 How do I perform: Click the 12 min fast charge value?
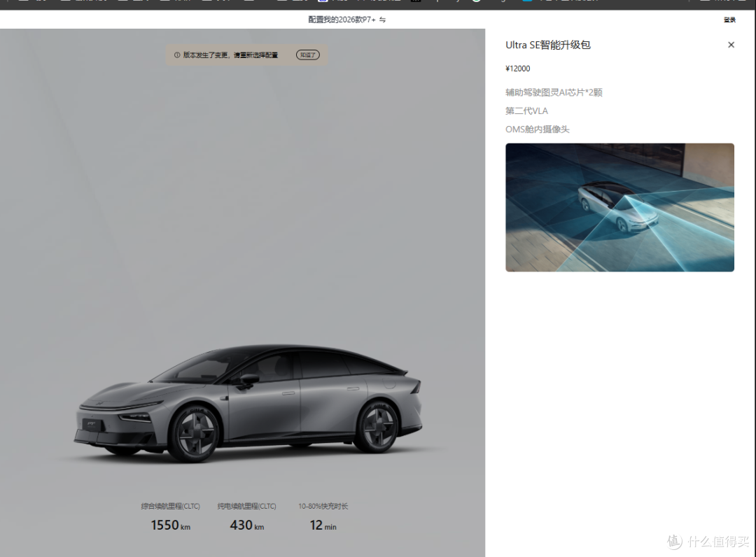click(x=323, y=526)
